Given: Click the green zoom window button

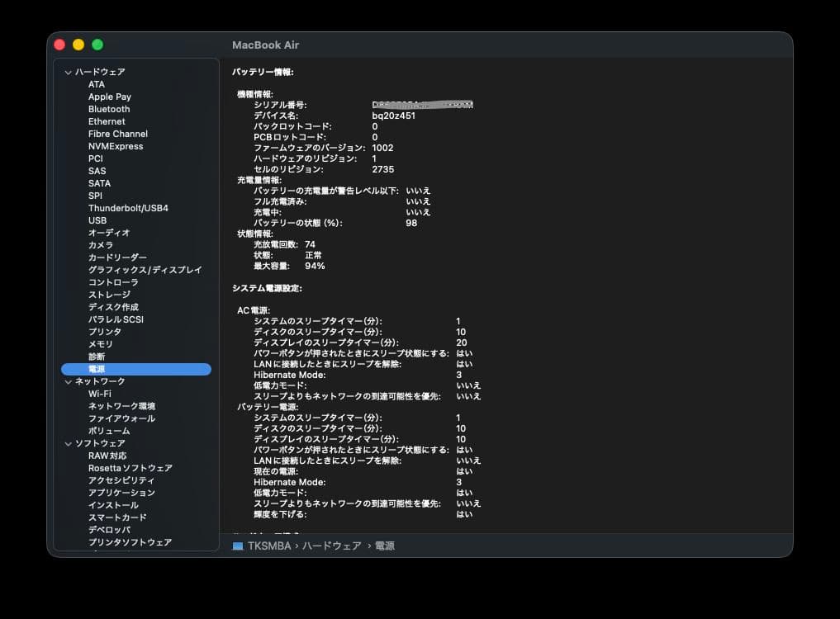Looking at the screenshot, I should pyautogui.click(x=97, y=45).
